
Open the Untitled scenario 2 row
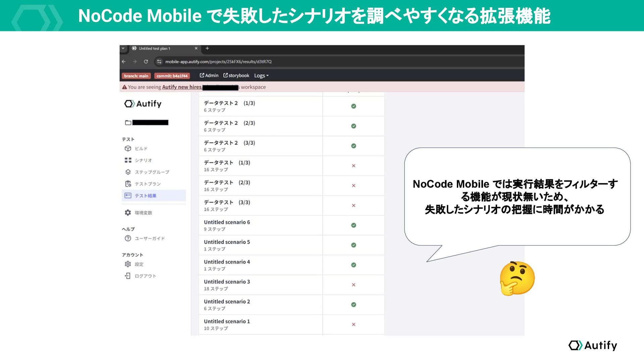point(291,305)
